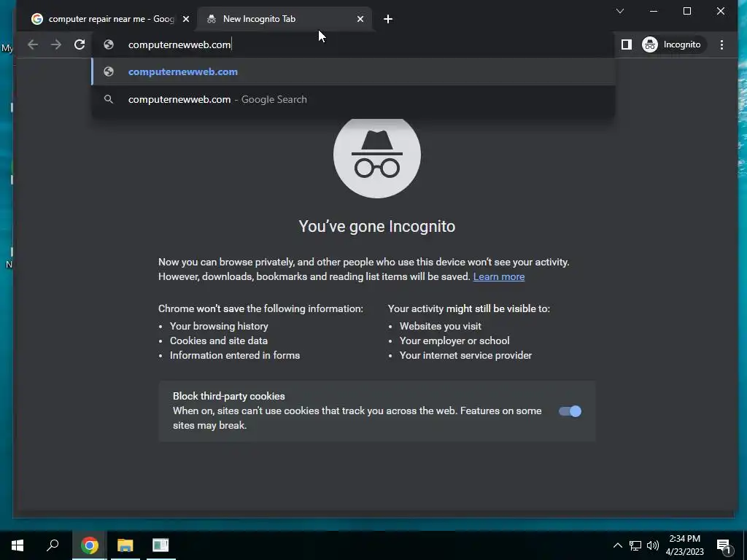Click the globe icon in address bar
The width and height of the screenshot is (747, 560).
coord(109,44)
